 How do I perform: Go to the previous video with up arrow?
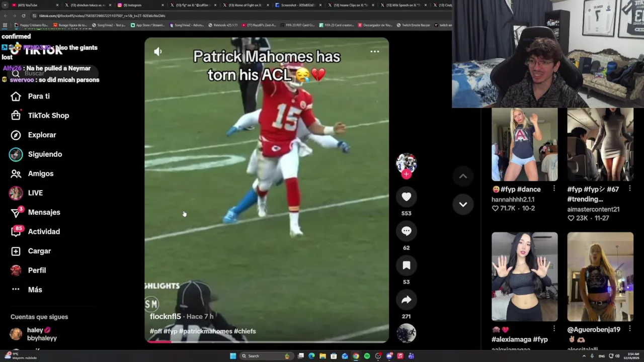(x=463, y=176)
